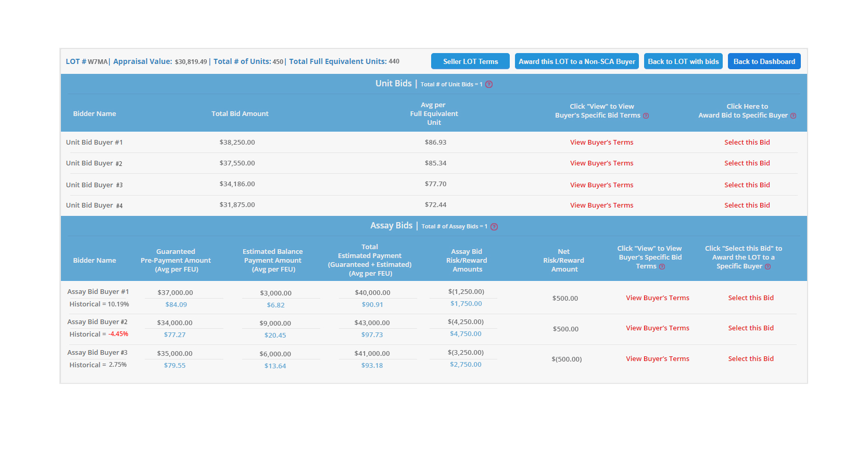868x463 pixels.
Task: Click help icon beside Total Assay Bids count
Action: (x=494, y=227)
